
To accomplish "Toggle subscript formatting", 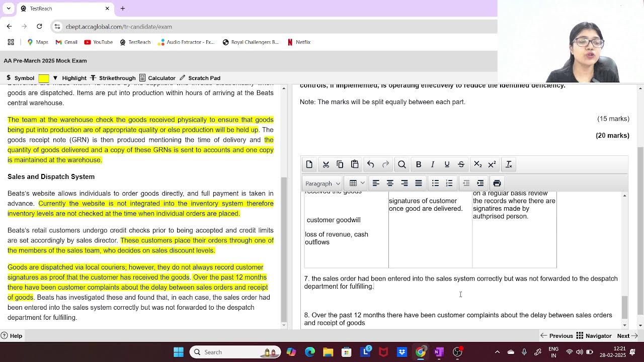I will 478,164.
